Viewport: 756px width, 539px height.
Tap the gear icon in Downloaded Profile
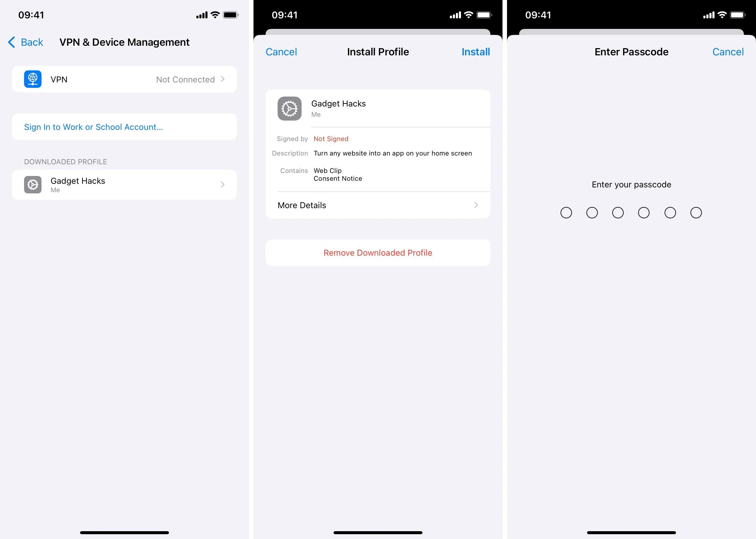[32, 184]
